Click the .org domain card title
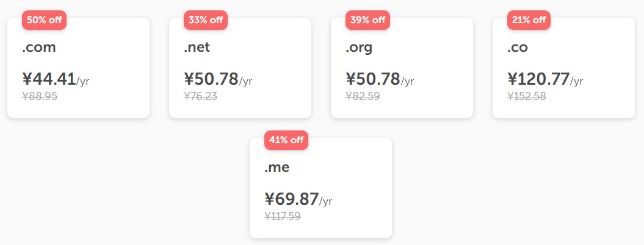644x245 pixels. (359, 48)
